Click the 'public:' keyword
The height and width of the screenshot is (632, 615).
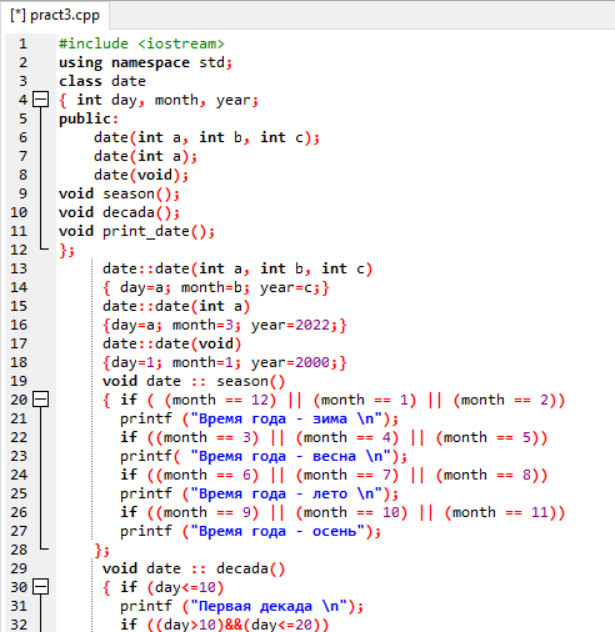89,118
